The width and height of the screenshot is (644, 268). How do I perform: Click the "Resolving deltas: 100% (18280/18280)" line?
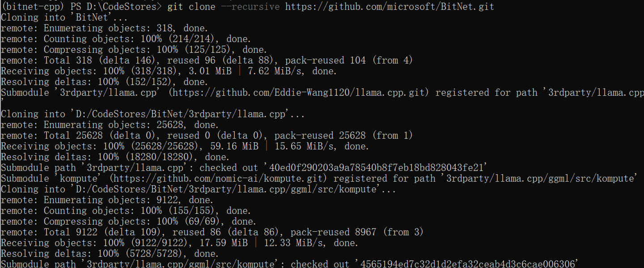pyautogui.click(x=115, y=157)
